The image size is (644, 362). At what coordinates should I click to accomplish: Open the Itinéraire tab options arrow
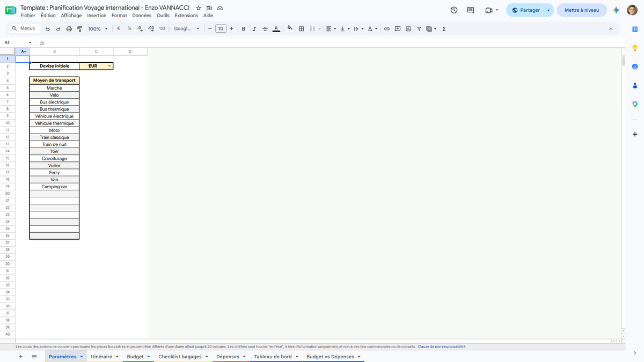[117, 357]
